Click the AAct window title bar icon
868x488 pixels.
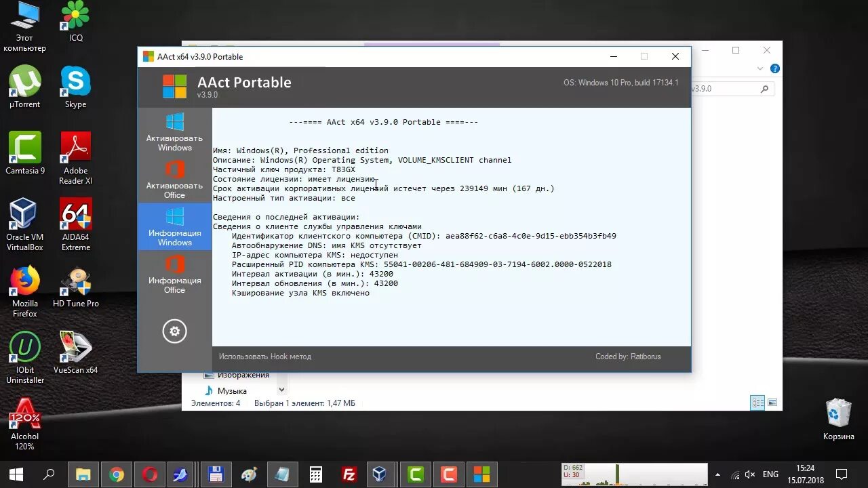(x=149, y=56)
